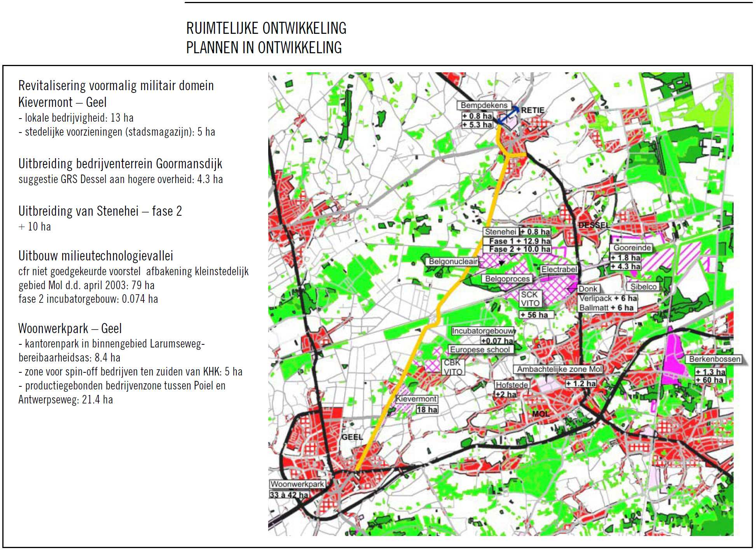756x550 pixels.
Task: Click the 'Kievermont' map label
Action: (416, 399)
